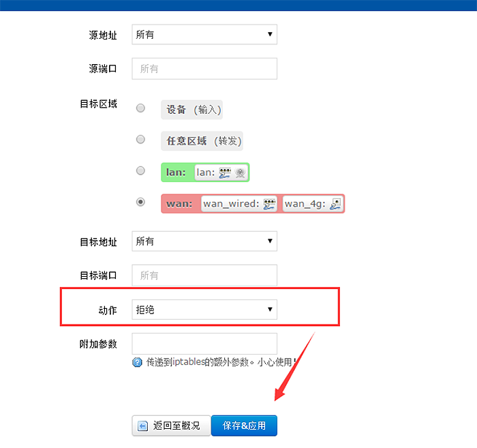Click the lan ethernet interface icon
The image size is (477, 448).
(225, 173)
